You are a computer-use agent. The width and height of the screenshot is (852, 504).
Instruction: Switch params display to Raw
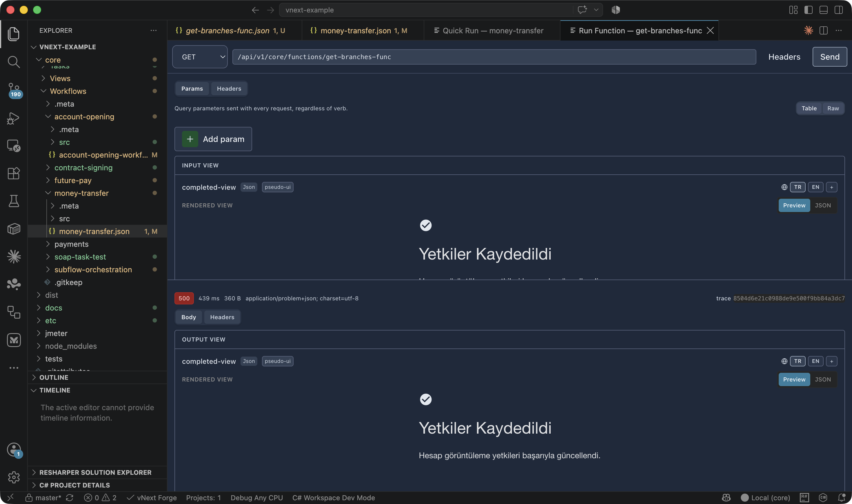[x=833, y=108]
